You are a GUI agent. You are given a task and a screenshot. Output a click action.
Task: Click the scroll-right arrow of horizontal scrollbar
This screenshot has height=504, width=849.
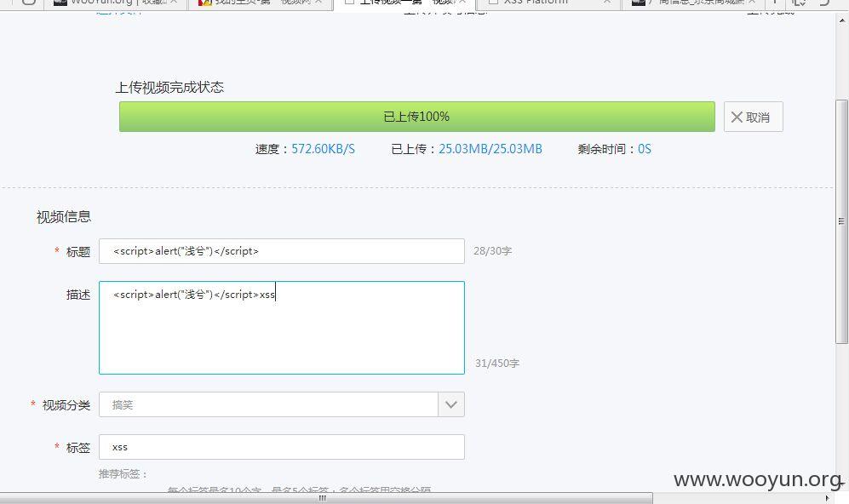pos(827,499)
